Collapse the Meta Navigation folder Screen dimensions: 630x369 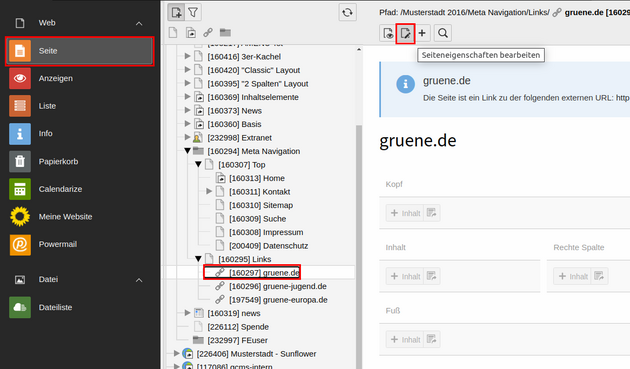coord(187,151)
